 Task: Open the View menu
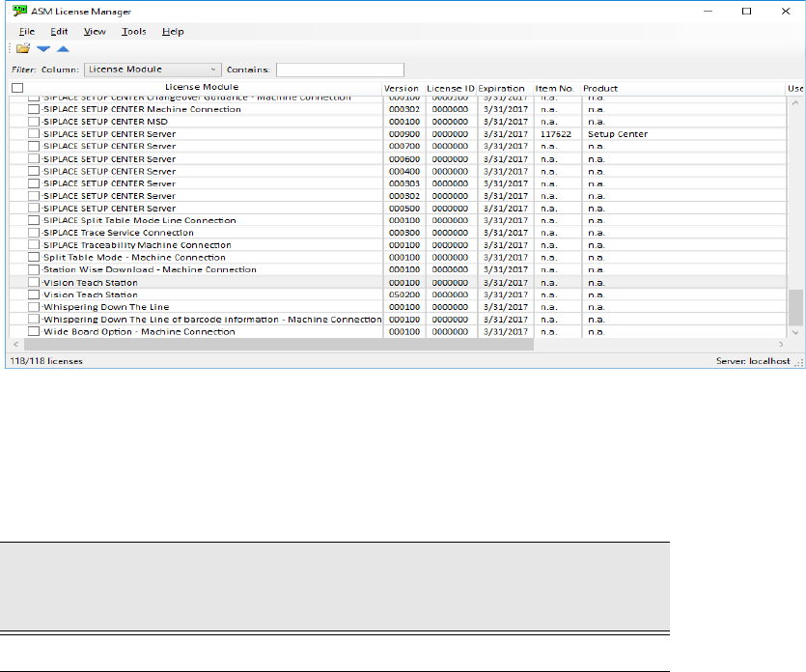[95, 31]
